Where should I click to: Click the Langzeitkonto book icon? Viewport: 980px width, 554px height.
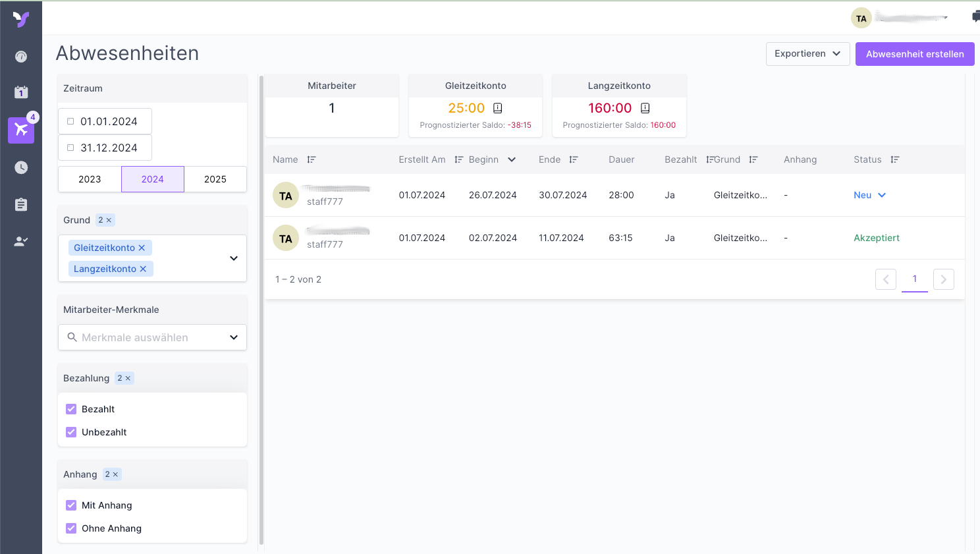(645, 108)
